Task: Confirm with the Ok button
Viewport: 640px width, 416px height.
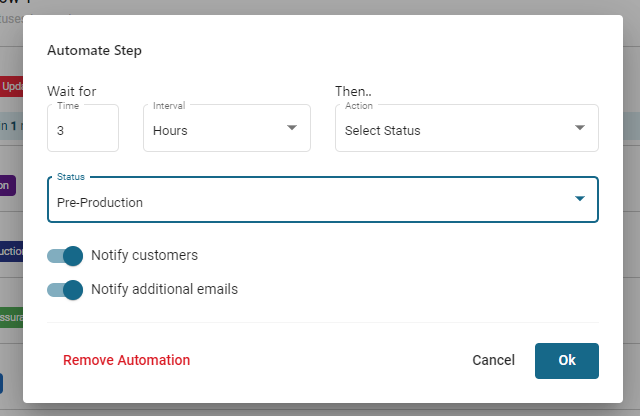Action: pos(567,361)
